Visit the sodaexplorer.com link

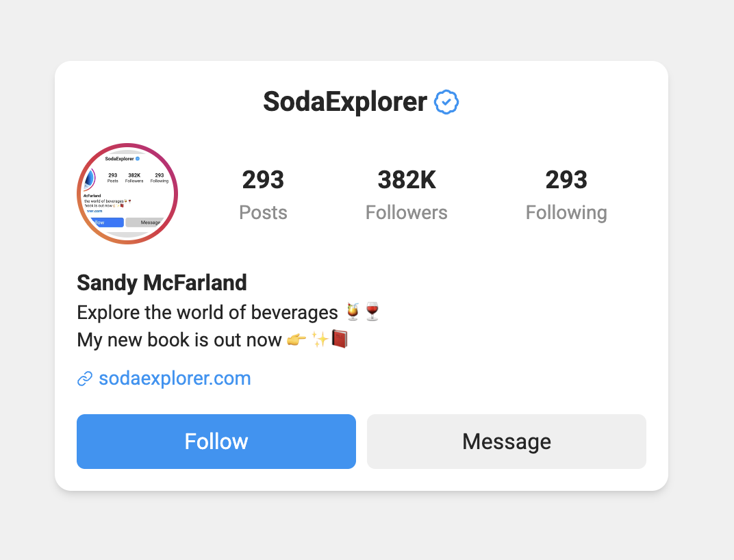point(175,378)
